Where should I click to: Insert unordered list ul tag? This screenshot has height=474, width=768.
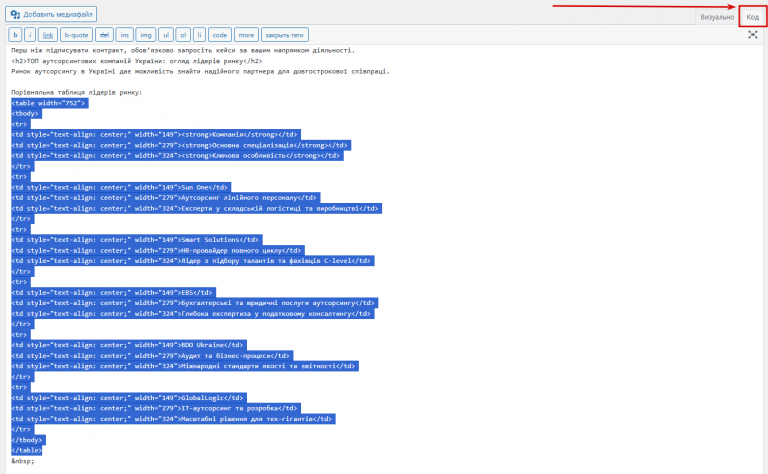pos(166,35)
